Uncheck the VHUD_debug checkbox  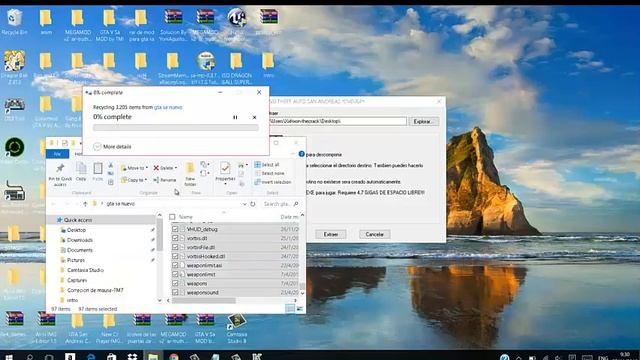(175, 229)
